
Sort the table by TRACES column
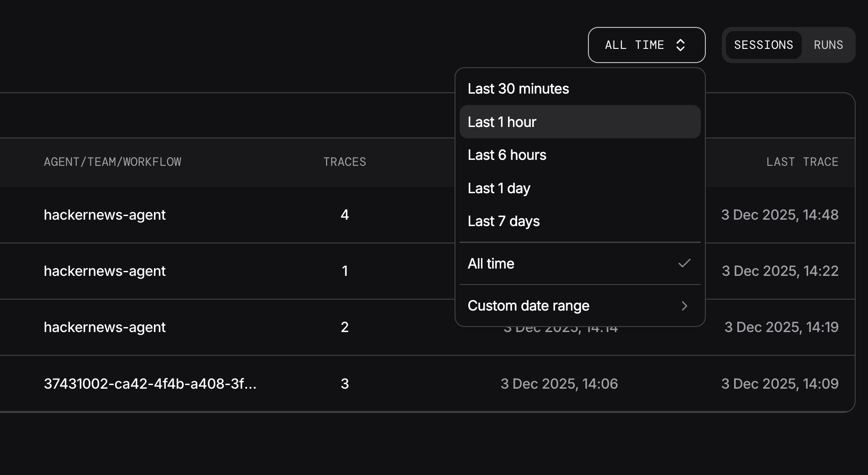pos(344,162)
